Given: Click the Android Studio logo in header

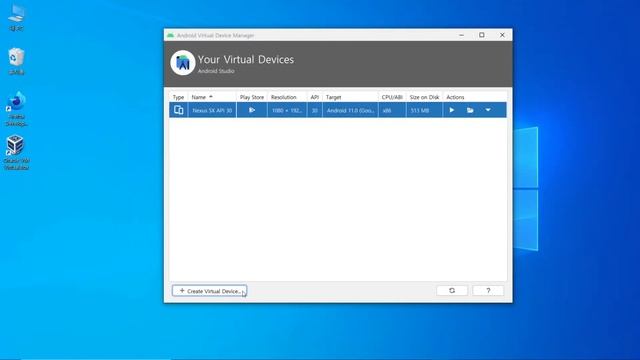Looking at the screenshot, I should 182,63.
